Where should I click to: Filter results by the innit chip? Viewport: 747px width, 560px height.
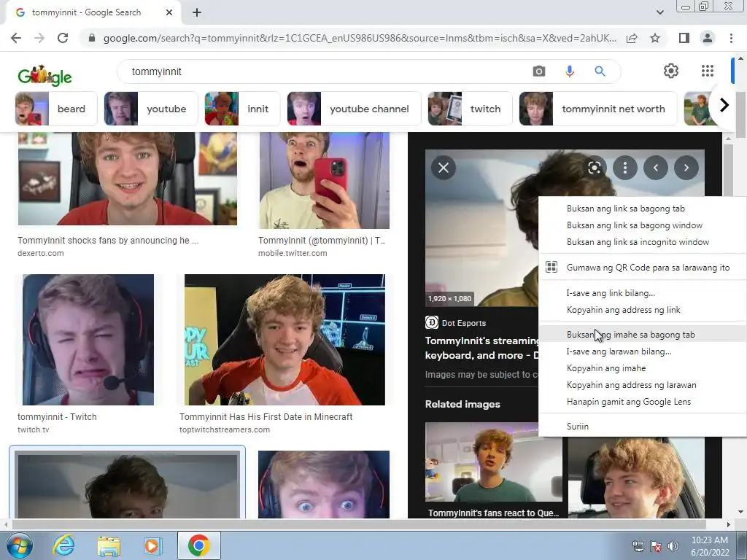(242, 109)
